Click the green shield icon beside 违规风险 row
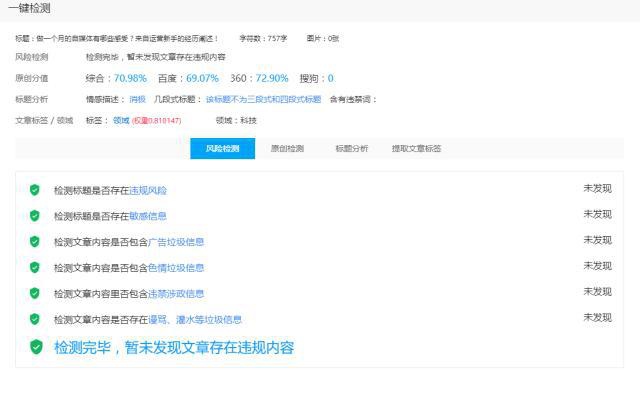640x394 pixels. click(x=35, y=190)
